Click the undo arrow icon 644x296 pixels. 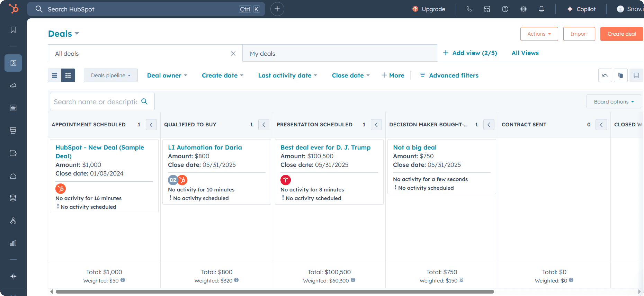pos(605,75)
